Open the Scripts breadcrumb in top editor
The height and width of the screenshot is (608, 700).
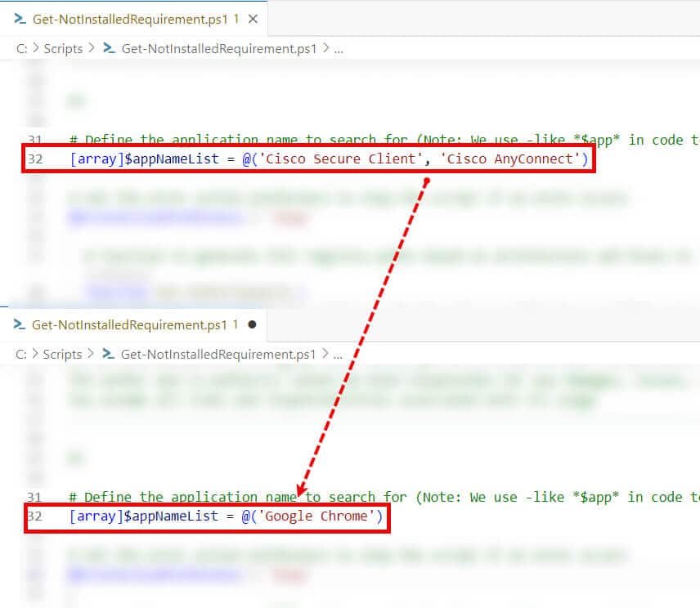pyautogui.click(x=63, y=48)
